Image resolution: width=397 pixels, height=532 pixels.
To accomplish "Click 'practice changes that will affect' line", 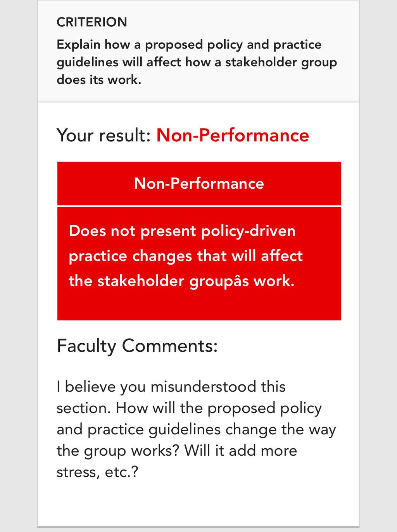I will coord(186,256).
